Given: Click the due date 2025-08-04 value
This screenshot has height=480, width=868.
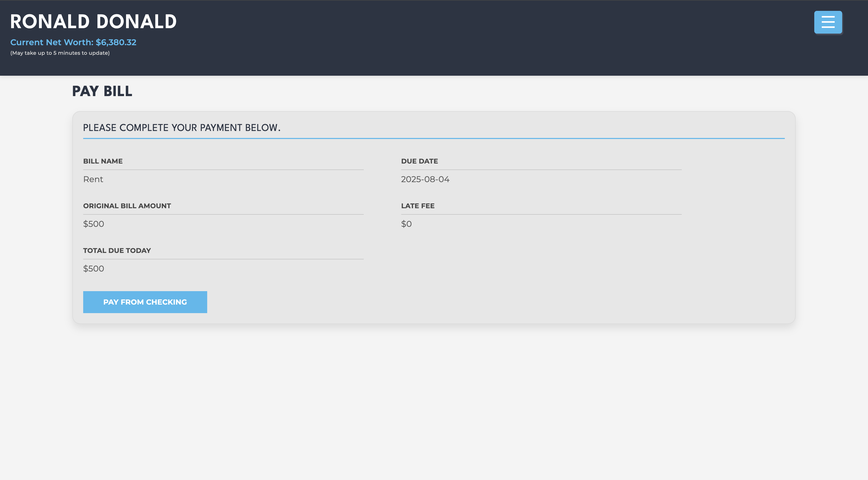Looking at the screenshot, I should coord(425,179).
